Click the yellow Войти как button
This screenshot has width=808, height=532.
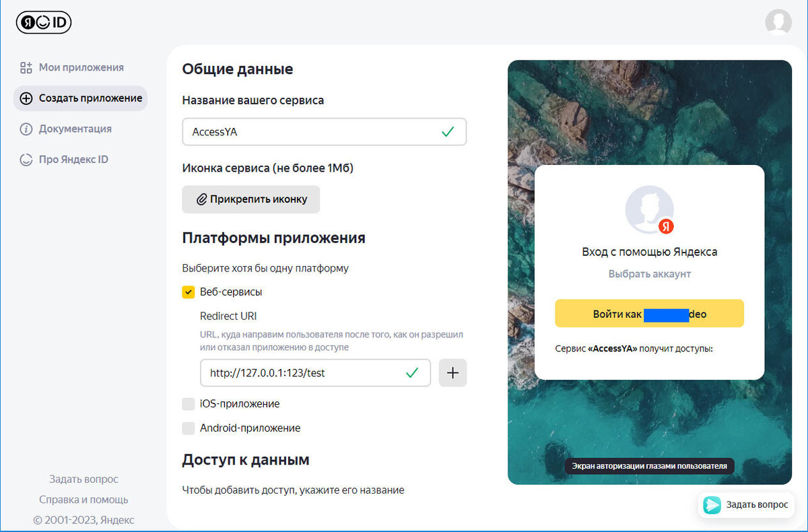(649, 314)
